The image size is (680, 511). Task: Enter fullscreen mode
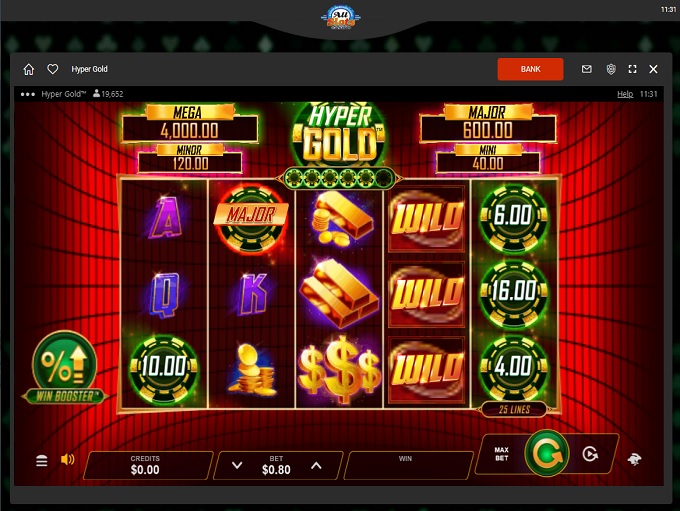(x=632, y=69)
